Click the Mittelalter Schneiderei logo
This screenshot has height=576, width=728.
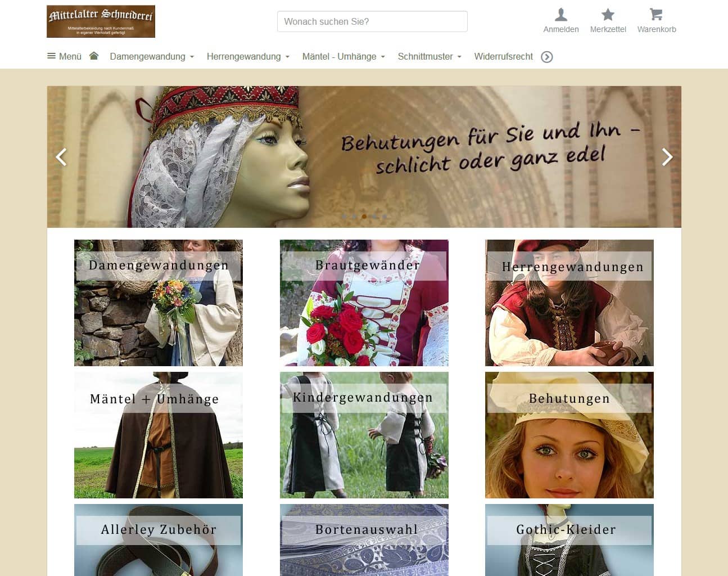pos(101,21)
